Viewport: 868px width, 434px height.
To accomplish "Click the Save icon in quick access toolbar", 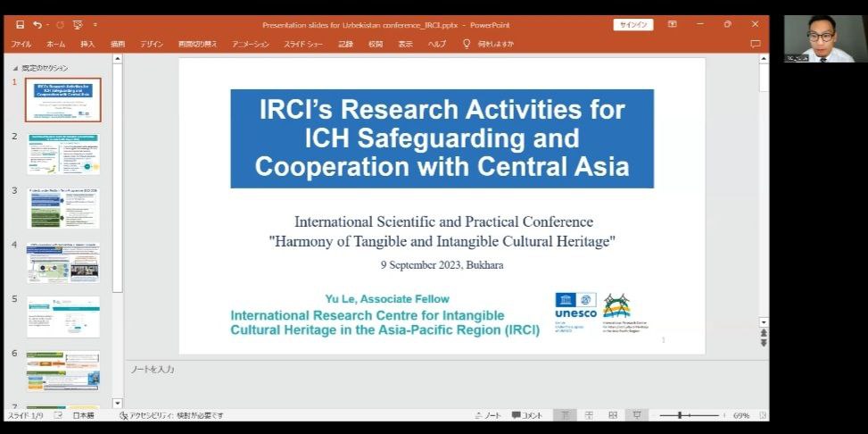I will 20,25.
